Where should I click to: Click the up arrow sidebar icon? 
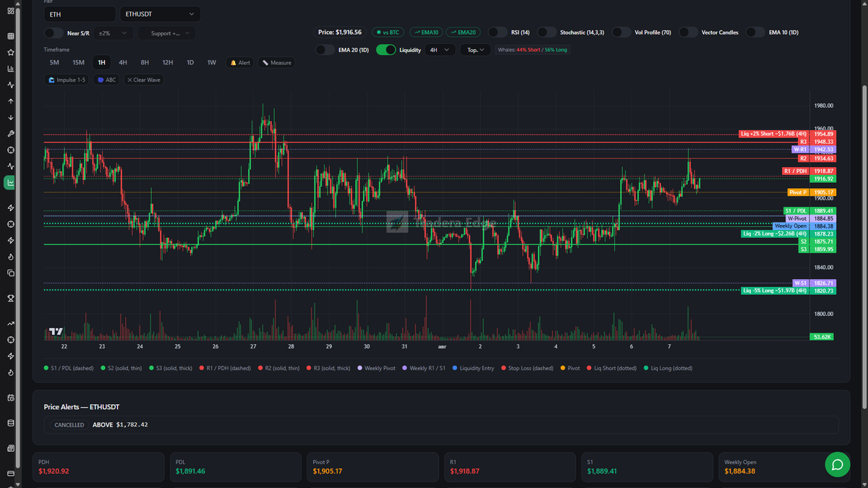(10, 101)
